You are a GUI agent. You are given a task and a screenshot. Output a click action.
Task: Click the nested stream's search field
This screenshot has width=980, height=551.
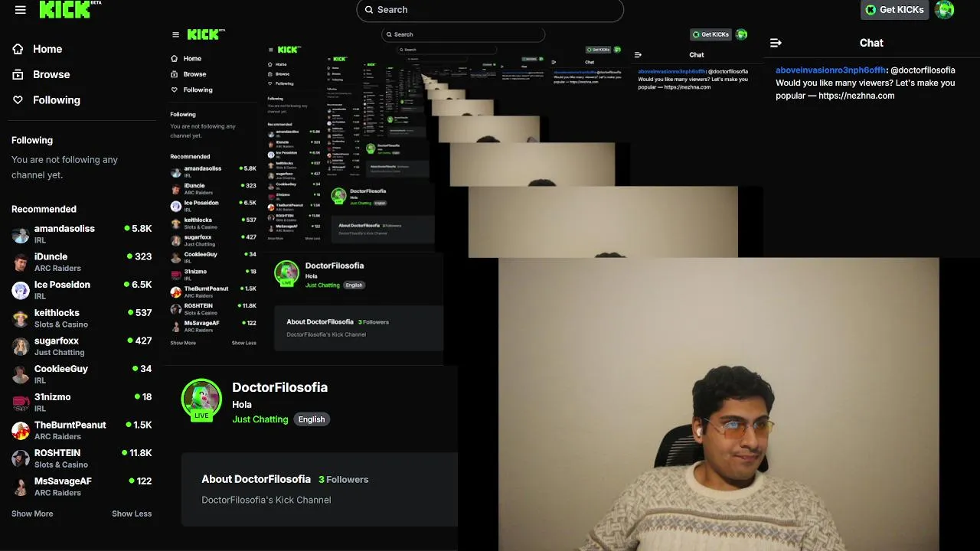pyautogui.click(x=463, y=34)
